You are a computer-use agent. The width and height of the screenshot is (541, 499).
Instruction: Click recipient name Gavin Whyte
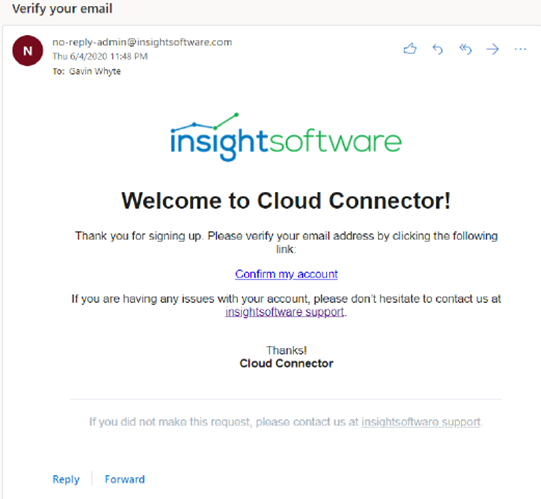[95, 71]
